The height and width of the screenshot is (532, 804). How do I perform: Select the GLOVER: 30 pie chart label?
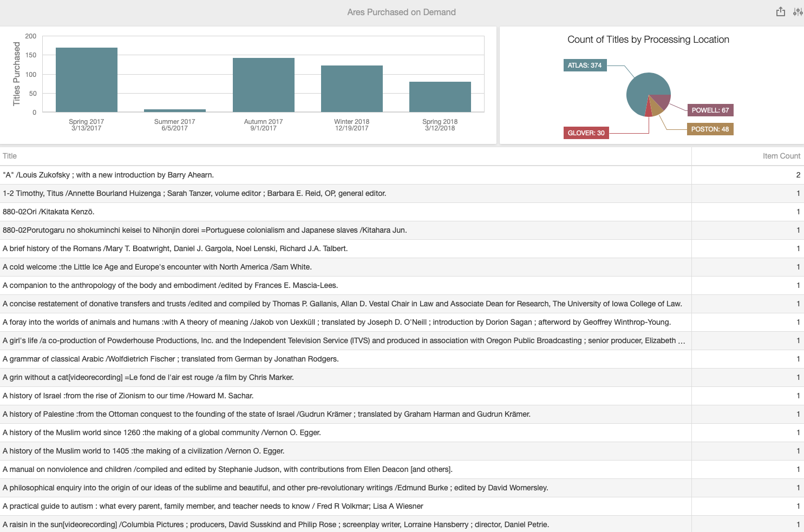pyautogui.click(x=586, y=132)
